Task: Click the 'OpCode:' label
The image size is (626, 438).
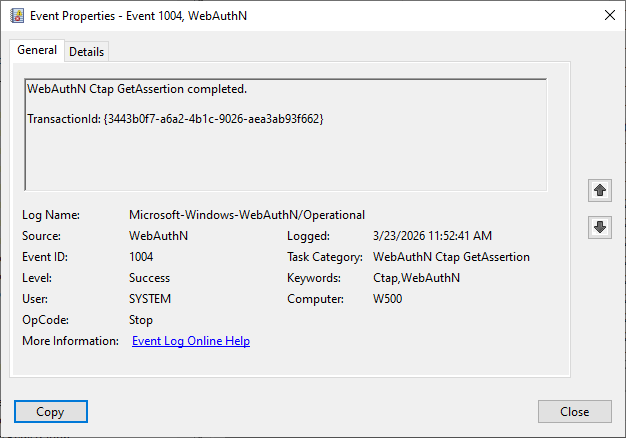Action: click(x=45, y=320)
